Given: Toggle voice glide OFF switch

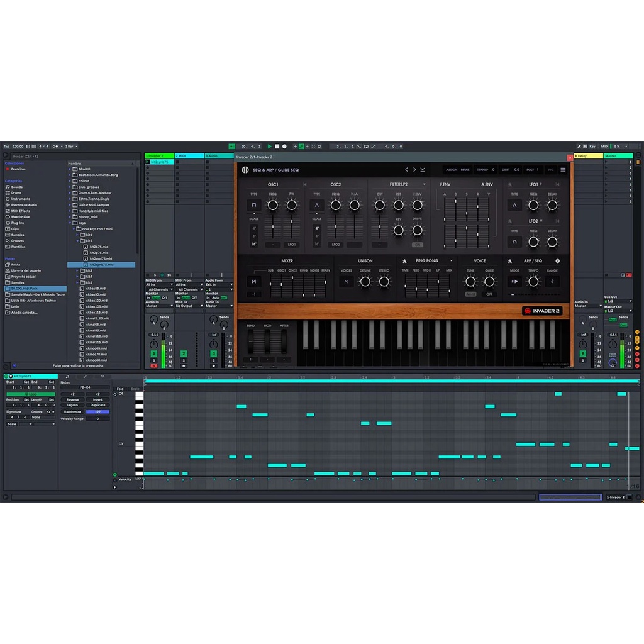Looking at the screenshot, I should point(489,294).
